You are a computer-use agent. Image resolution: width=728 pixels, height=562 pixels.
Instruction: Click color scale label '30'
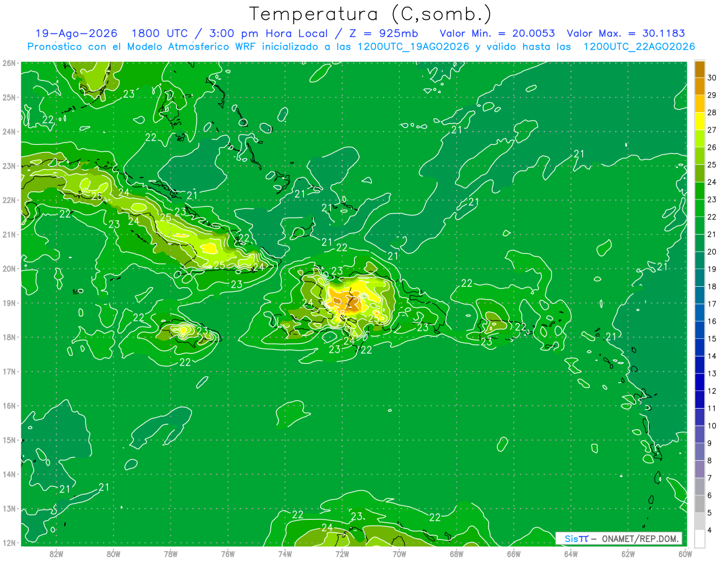click(x=712, y=78)
